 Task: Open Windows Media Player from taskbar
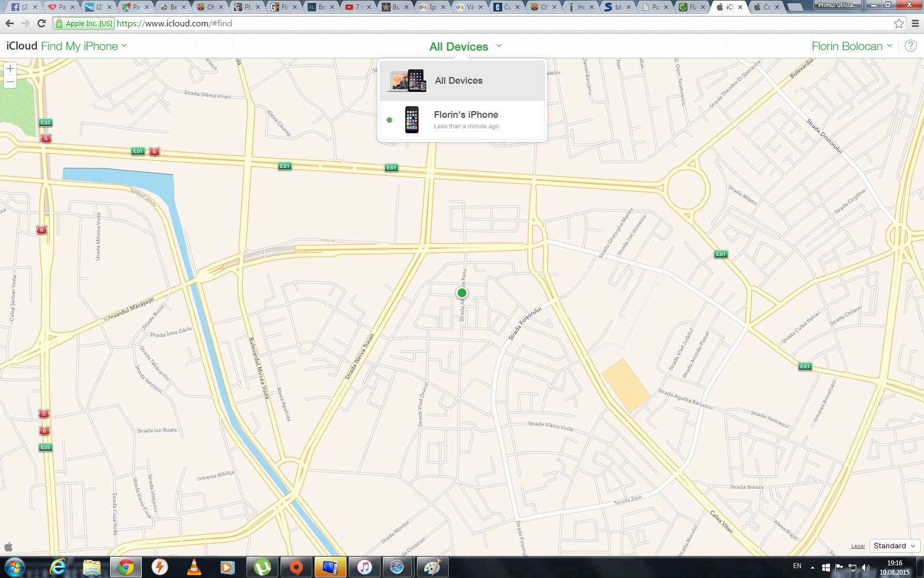point(227,567)
